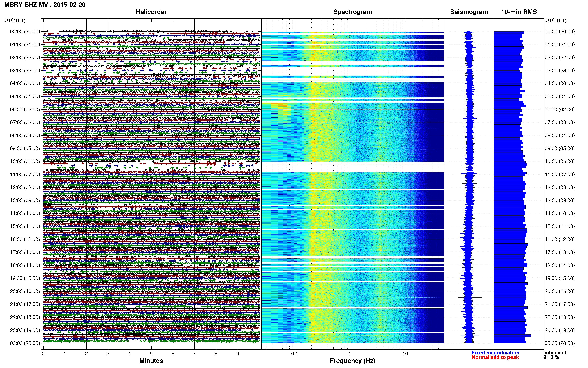
Task: Click left time label '14:00 (10:00)'
Action: (x=25, y=213)
